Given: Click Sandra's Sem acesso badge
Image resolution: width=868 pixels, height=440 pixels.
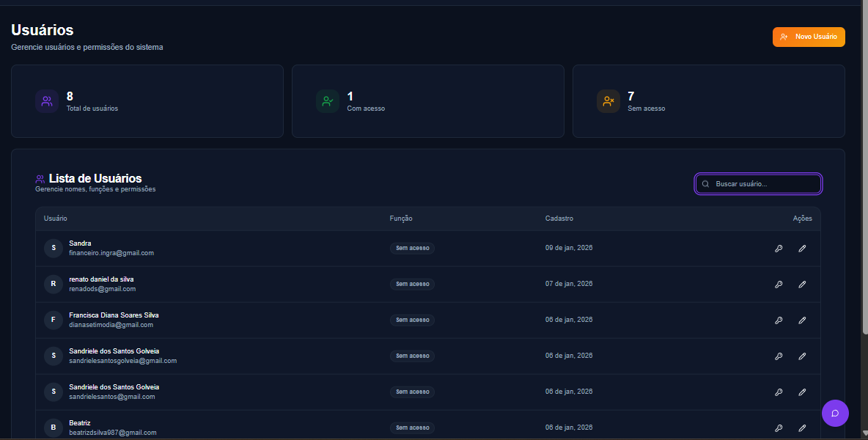Looking at the screenshot, I should point(413,249).
